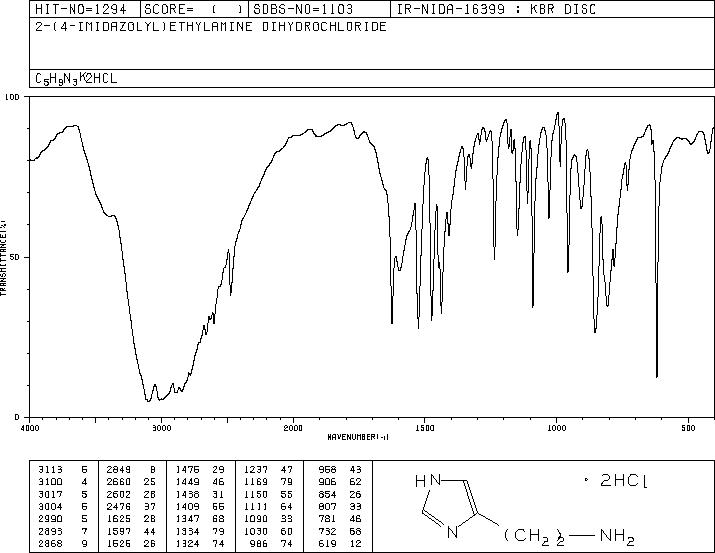Select peak value 2476 in the table

point(119,506)
